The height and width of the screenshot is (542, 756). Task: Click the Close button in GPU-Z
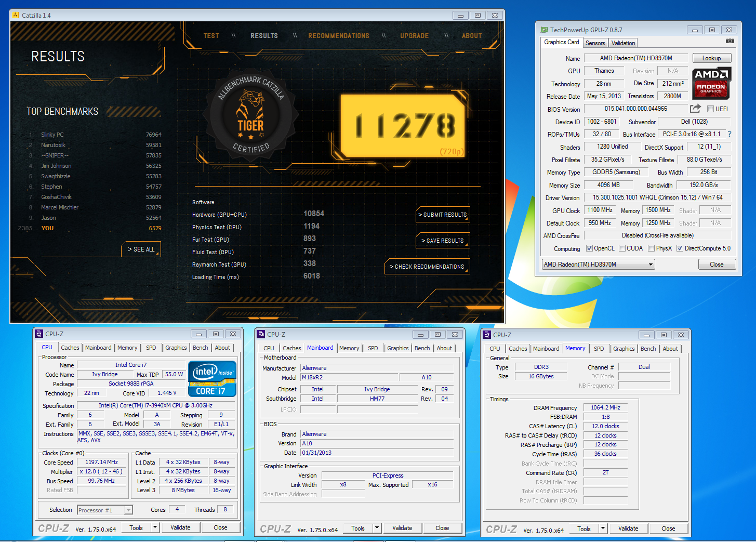tap(717, 265)
